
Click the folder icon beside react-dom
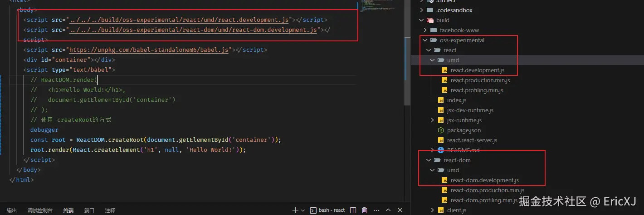pos(437,160)
